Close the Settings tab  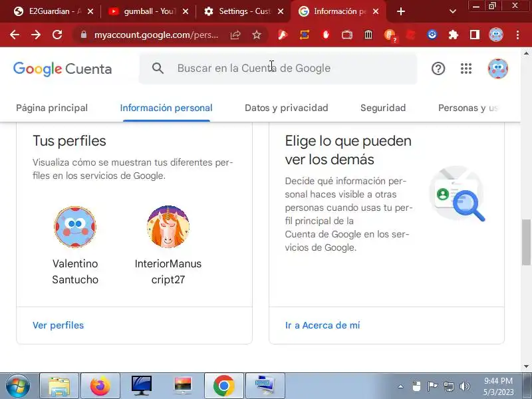tap(280, 11)
